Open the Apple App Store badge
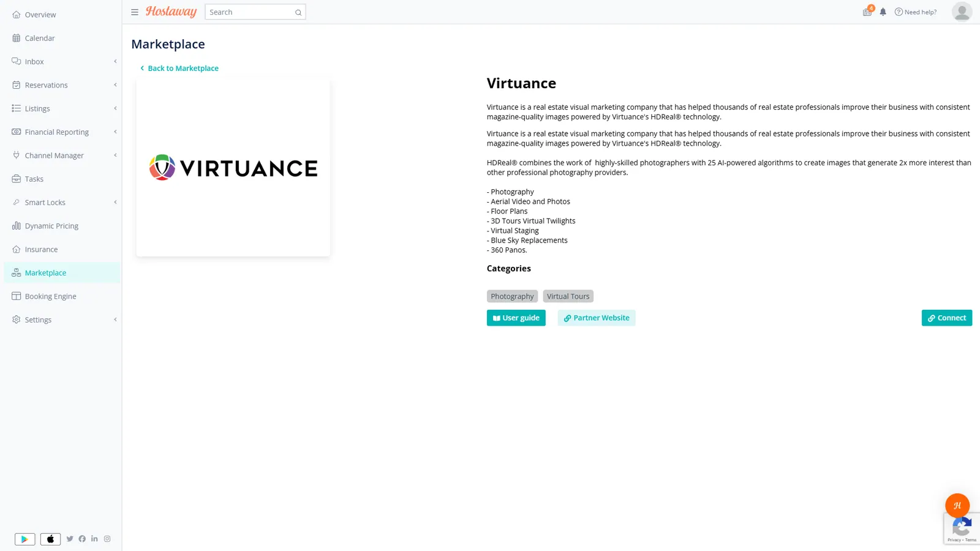The height and width of the screenshot is (551, 980). click(x=50, y=539)
